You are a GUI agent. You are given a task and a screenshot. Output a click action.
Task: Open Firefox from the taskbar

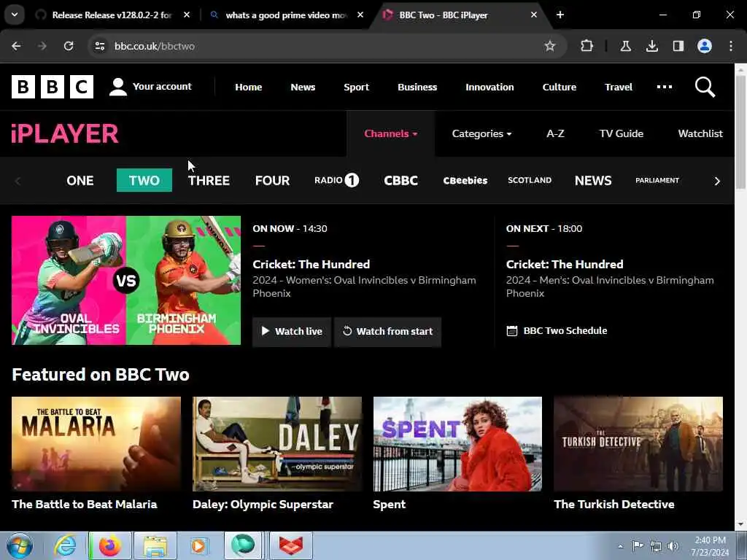pyautogui.click(x=110, y=545)
